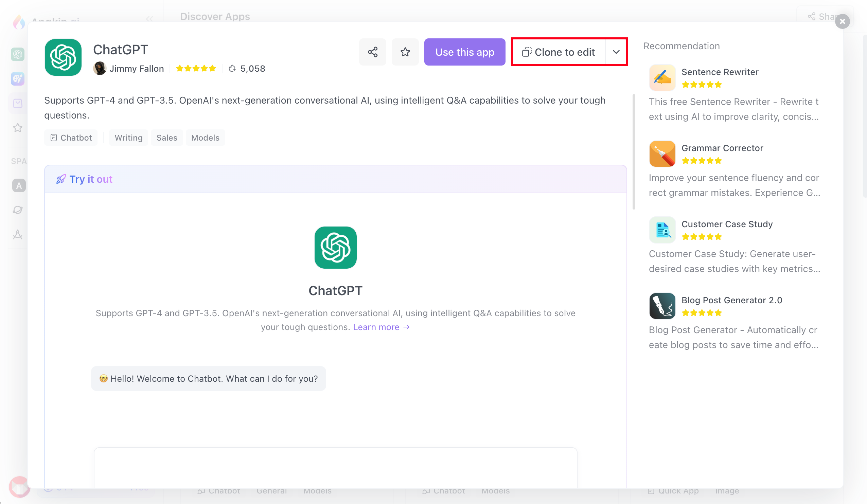This screenshot has width=867, height=504.
Task: Click the compass drafting icon in sidebar
Action: click(18, 235)
